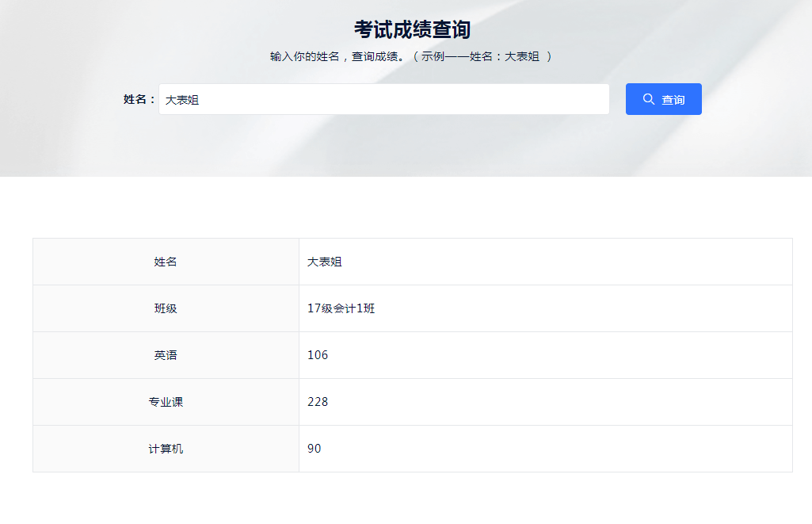Image resolution: width=812 pixels, height=524 pixels.
Task: Select the 专业课 row header cell
Action: pos(166,402)
